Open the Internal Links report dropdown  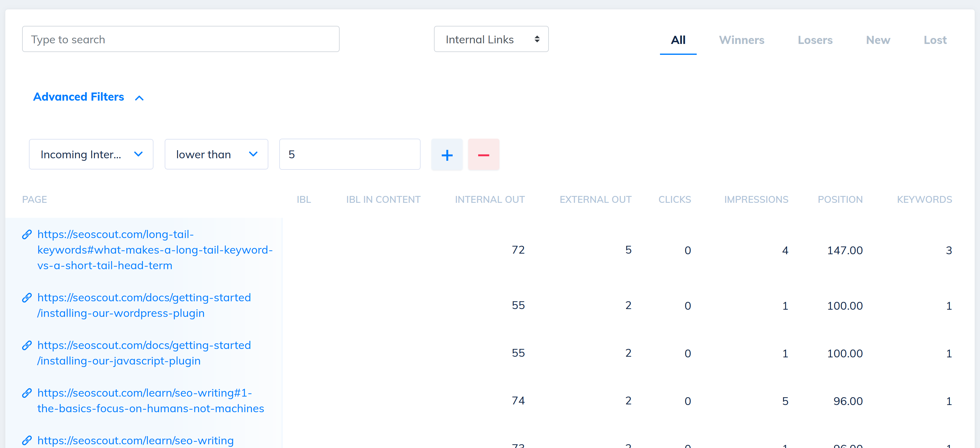point(491,39)
